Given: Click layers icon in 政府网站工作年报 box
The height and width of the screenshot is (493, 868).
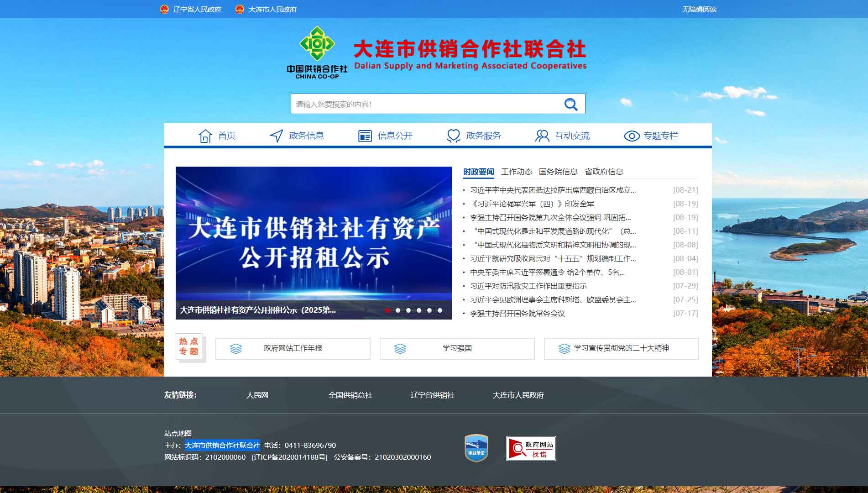Looking at the screenshot, I should click(236, 349).
